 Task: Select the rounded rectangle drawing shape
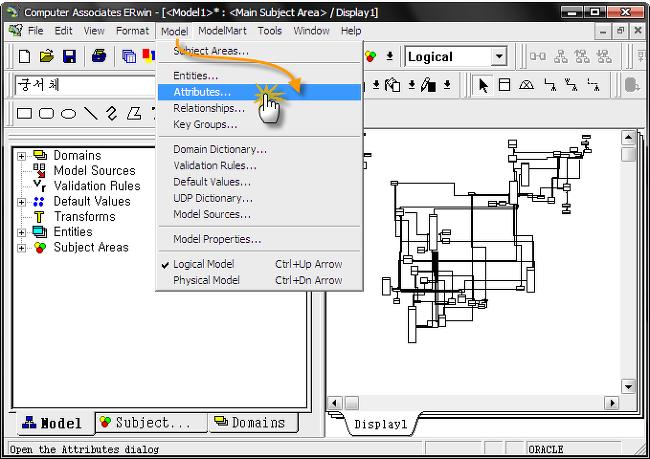tap(46, 113)
